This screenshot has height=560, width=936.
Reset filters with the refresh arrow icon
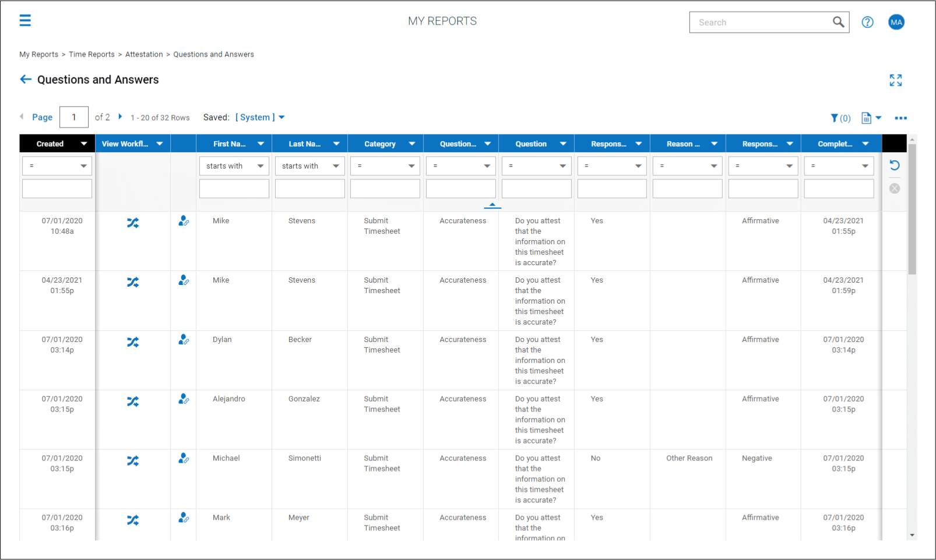(895, 165)
